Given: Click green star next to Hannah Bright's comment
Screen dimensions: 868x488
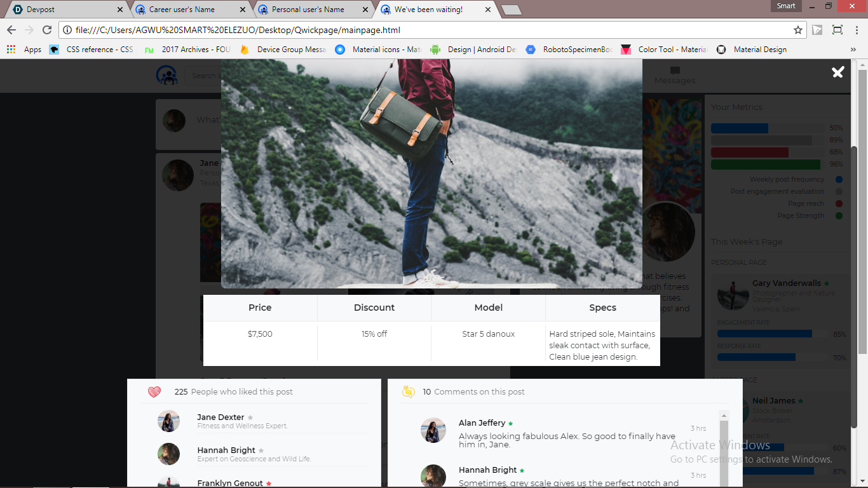Looking at the screenshot, I should pos(522,471).
